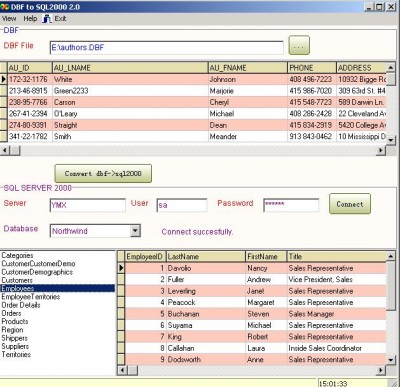The image size is (400, 387).
Task: Browse for DBF file with ellipsis button
Action: click(x=299, y=45)
